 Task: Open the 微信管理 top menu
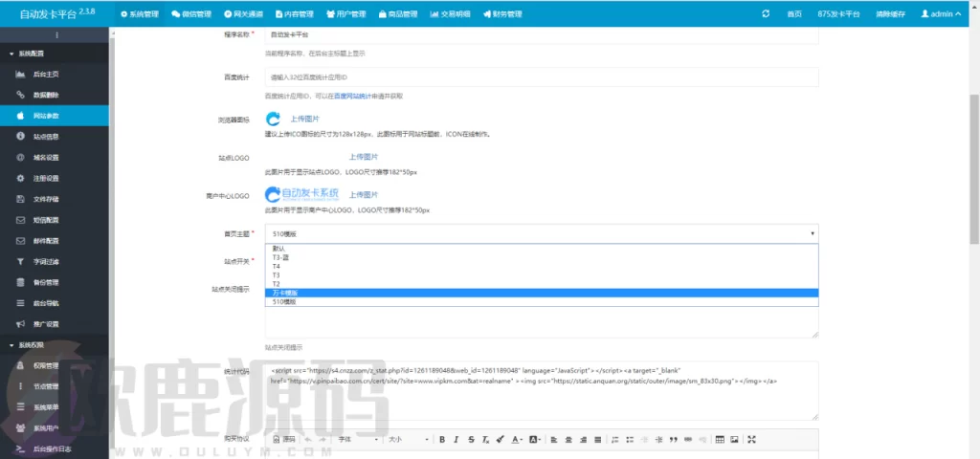(191, 13)
